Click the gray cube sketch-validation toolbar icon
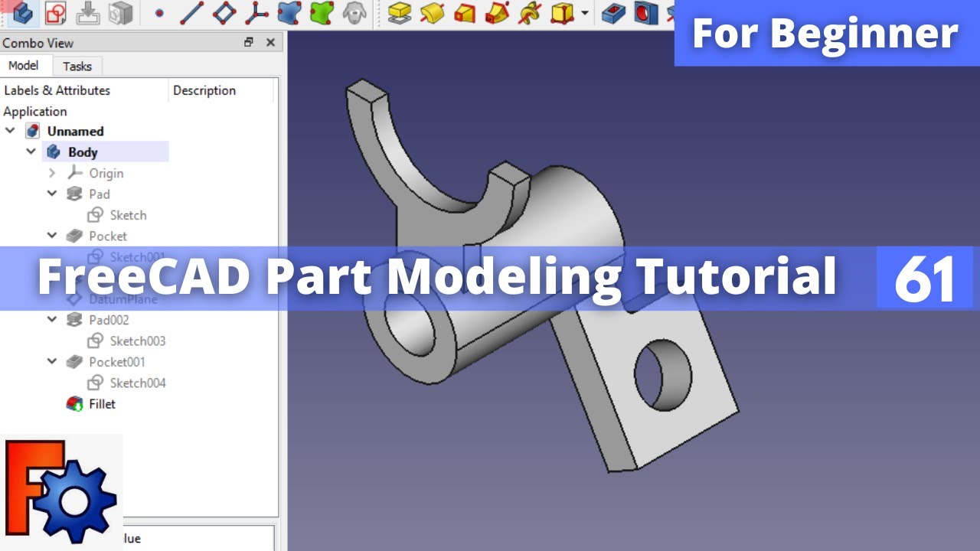The width and height of the screenshot is (980, 551). click(x=120, y=13)
